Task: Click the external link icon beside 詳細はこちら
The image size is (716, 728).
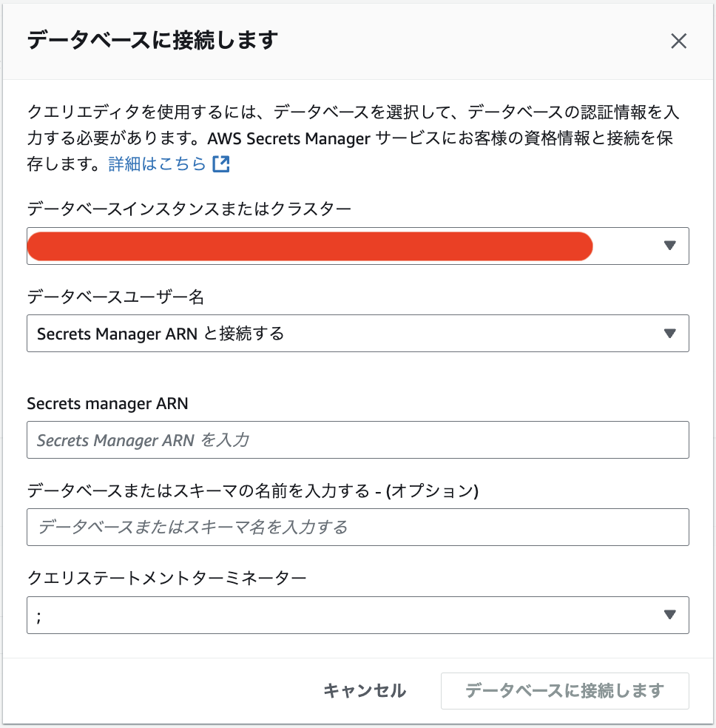Action: (220, 164)
